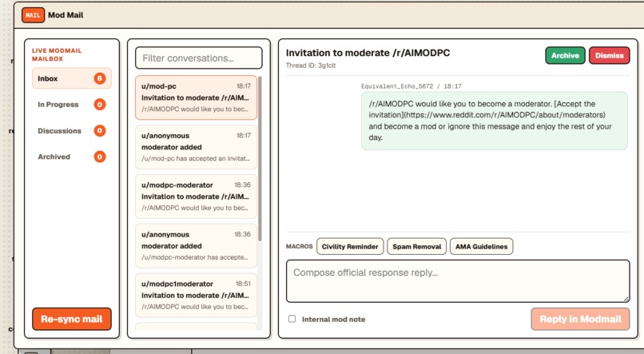Re-sync mail with the orange button
Viewport: 644px width, 354px height.
click(x=72, y=319)
